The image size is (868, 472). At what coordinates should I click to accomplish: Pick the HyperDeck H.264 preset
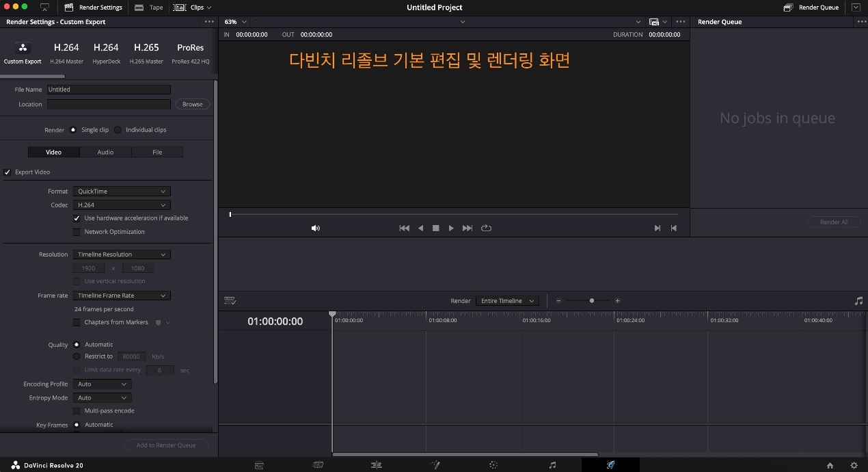[106, 53]
